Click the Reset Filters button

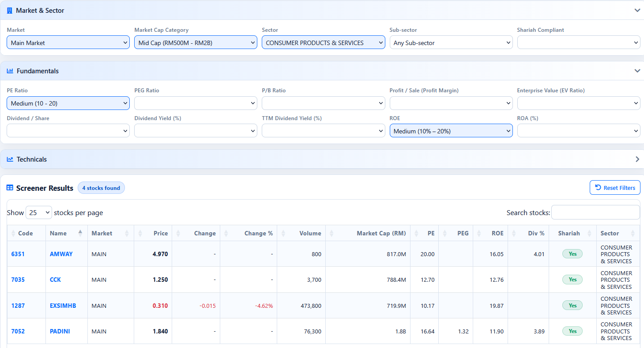pyautogui.click(x=615, y=187)
